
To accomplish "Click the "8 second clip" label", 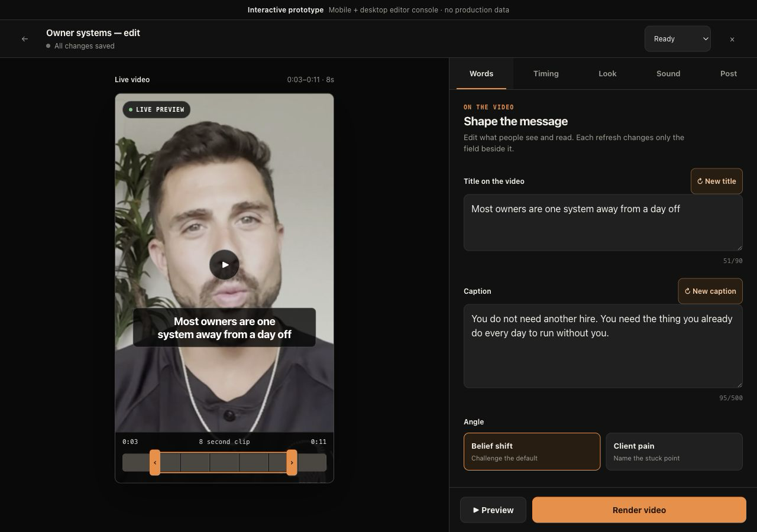I will pos(224,442).
